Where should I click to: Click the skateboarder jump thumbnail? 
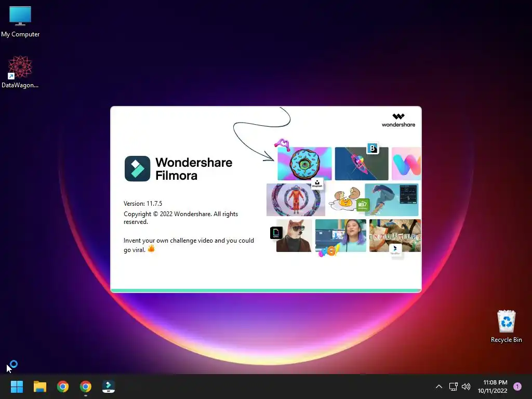tap(392, 200)
